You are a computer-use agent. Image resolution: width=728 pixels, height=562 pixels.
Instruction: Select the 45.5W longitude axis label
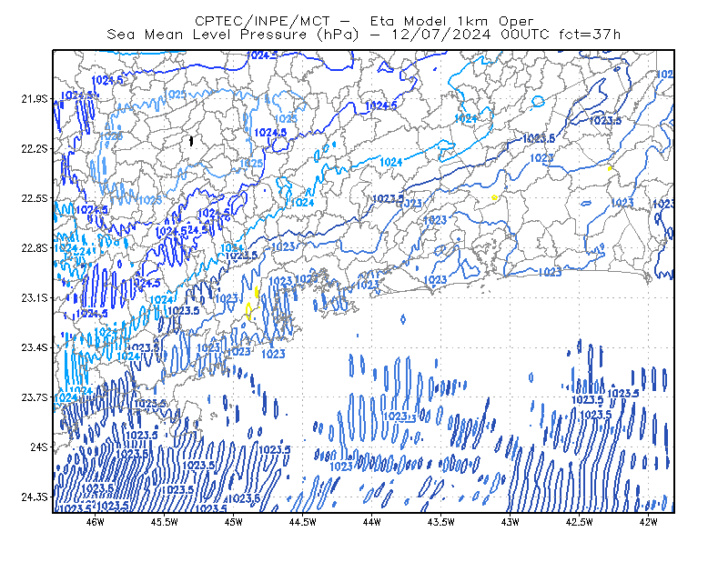tap(165, 522)
